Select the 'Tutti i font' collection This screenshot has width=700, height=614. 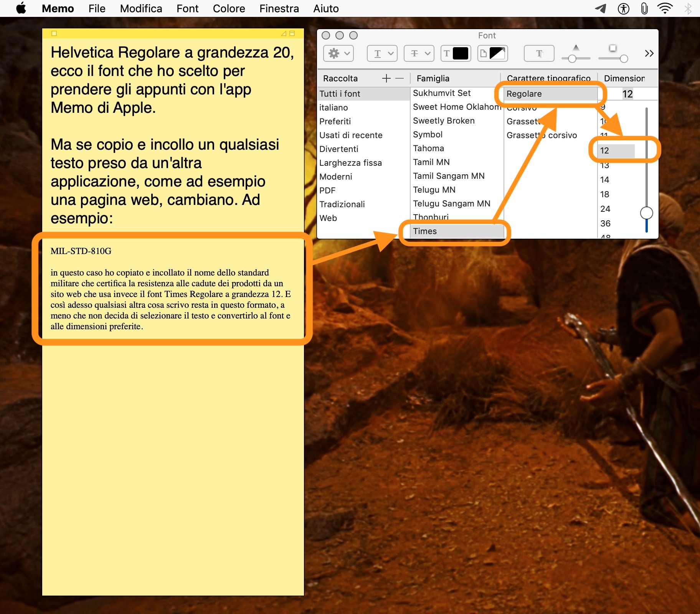pyautogui.click(x=363, y=94)
